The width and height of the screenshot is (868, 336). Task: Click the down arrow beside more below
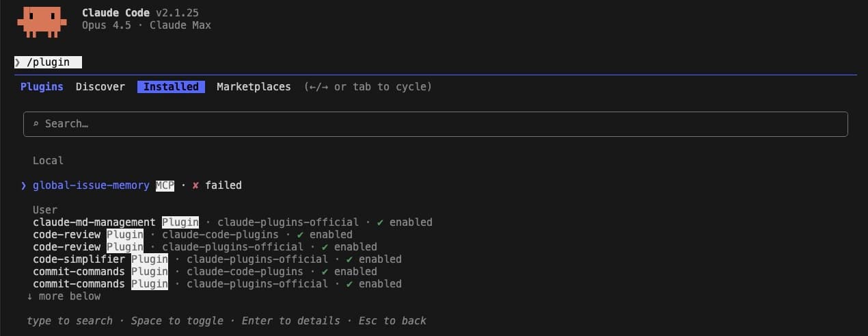(29, 296)
